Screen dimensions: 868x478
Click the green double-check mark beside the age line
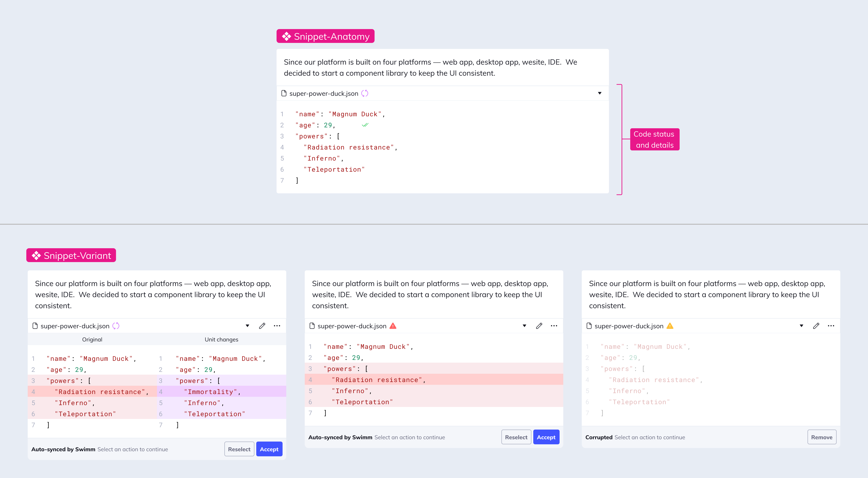click(x=365, y=125)
